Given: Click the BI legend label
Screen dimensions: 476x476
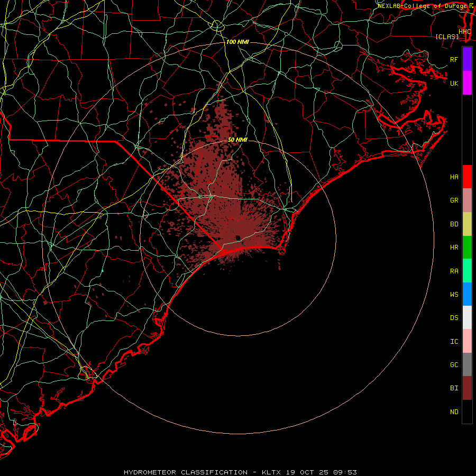Looking at the screenshot, I should pos(454,388).
